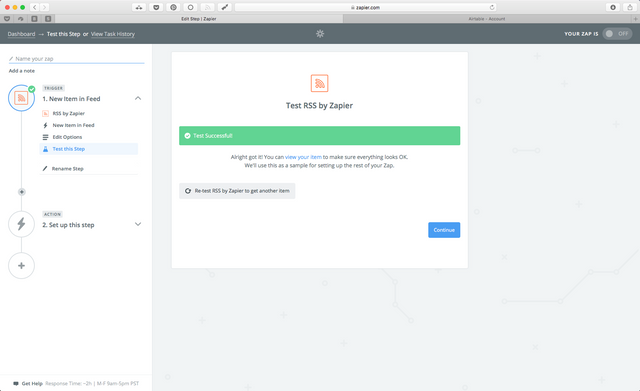Viewport: 640px width, 391px height.
Task: Select Test this Step item in sidebar
Action: 89,149
